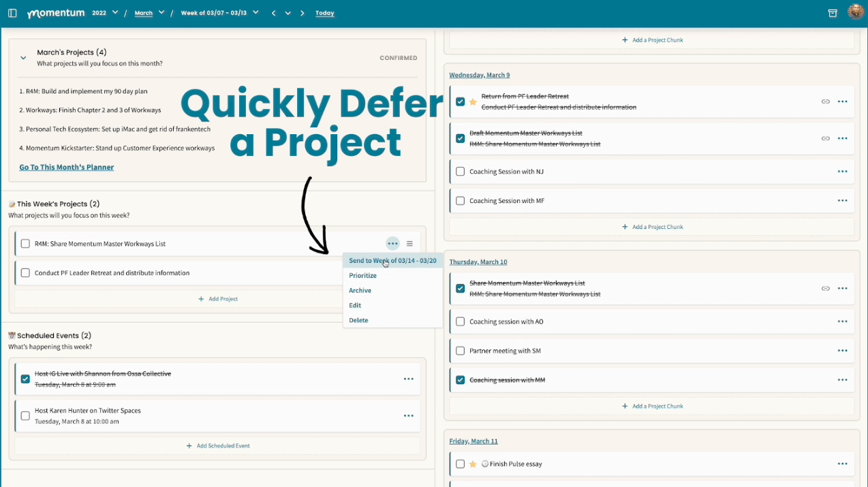Open Go To This Month's Planner link

66,167
